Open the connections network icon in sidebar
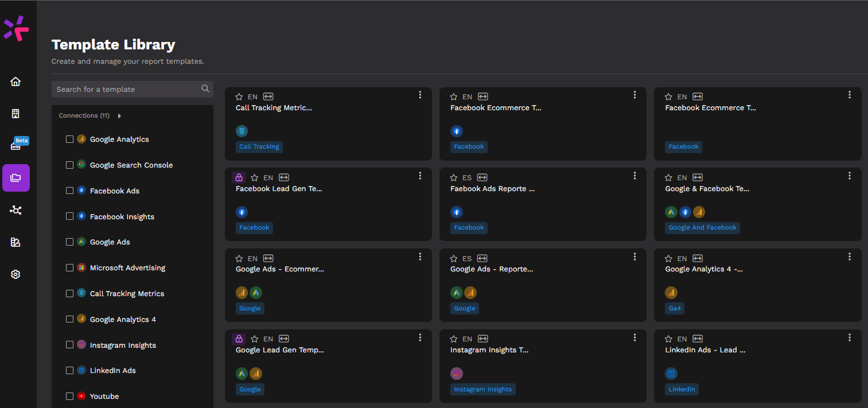The width and height of the screenshot is (868, 408). coord(15,210)
